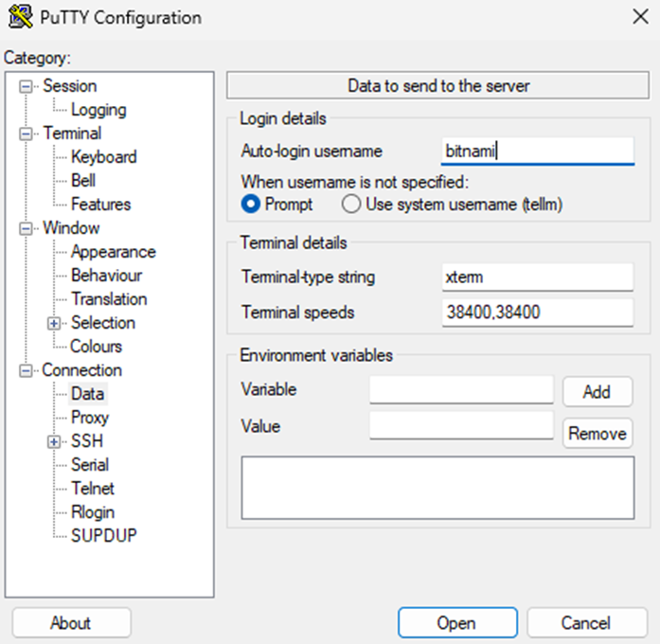
Task: Open the Rlogin category
Action: (93, 512)
